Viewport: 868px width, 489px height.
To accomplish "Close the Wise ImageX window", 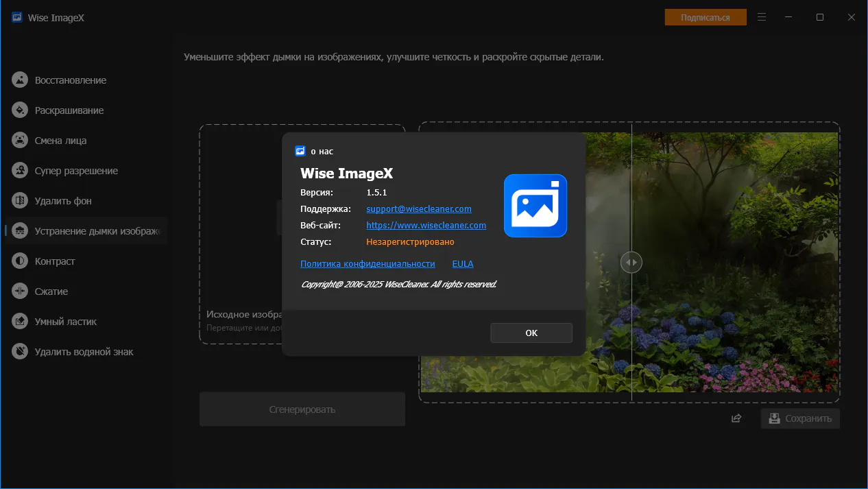I will click(x=852, y=17).
